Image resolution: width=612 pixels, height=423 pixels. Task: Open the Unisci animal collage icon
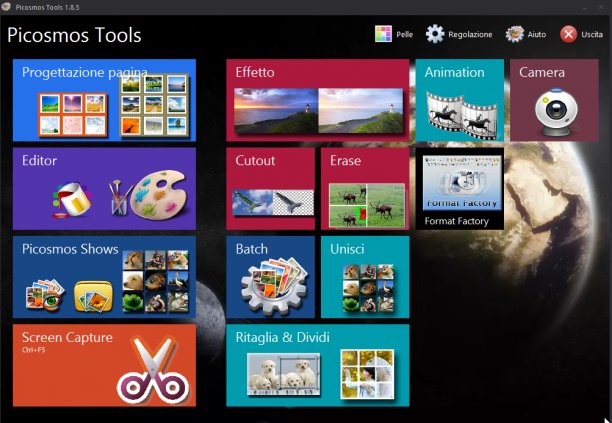click(x=368, y=288)
